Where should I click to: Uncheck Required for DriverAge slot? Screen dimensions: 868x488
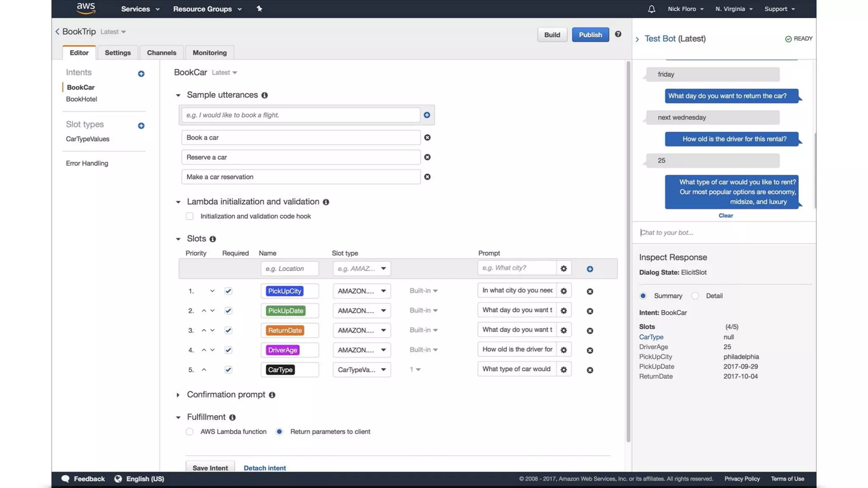[x=228, y=350]
